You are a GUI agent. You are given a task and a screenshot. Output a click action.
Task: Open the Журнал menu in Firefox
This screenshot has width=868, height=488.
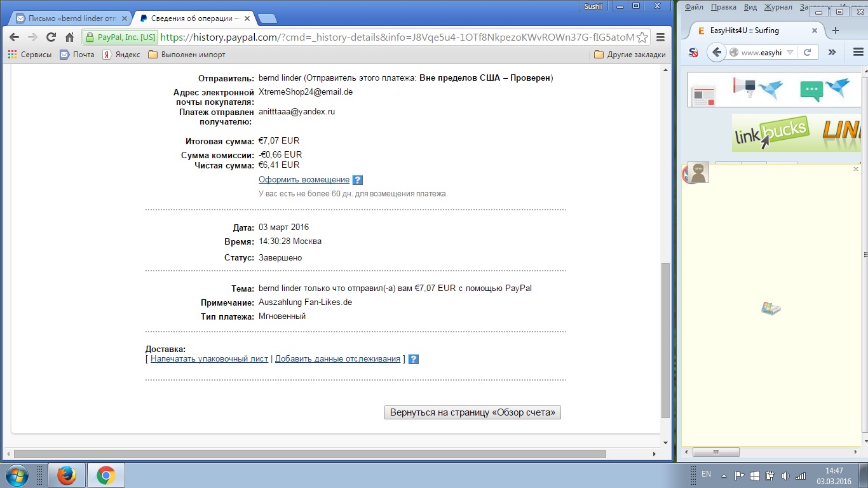(778, 7)
